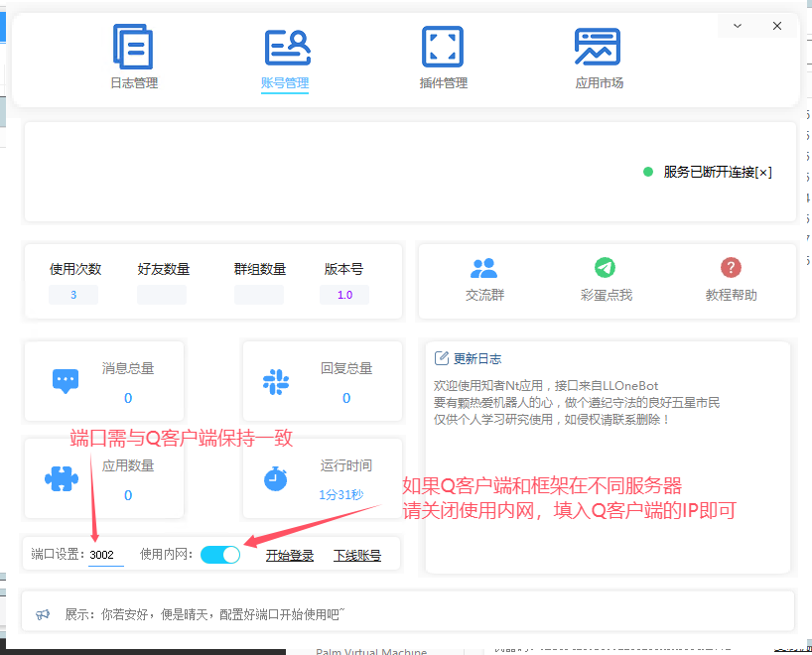Click the 应用数量 count 0

(128, 495)
